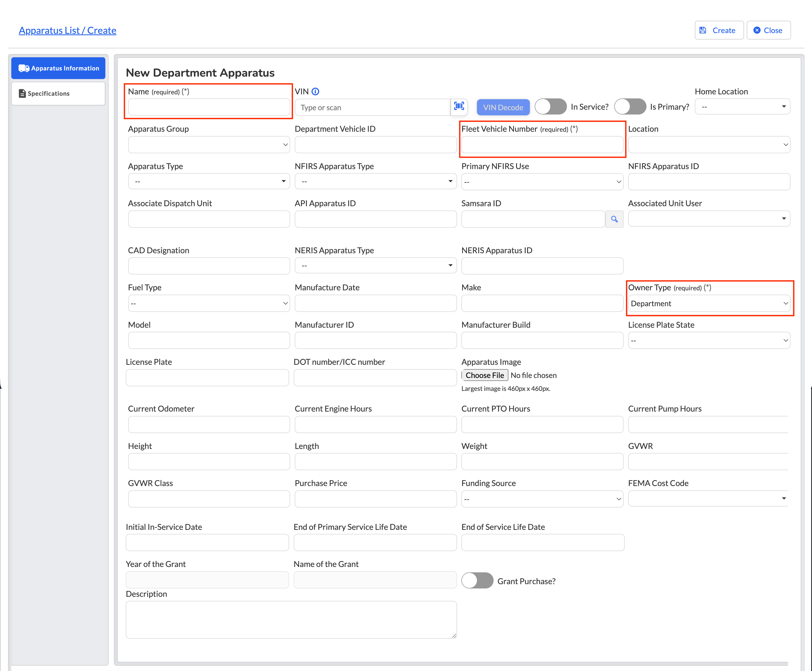The height and width of the screenshot is (671, 812).
Task: Click the Close button
Action: 768,30
